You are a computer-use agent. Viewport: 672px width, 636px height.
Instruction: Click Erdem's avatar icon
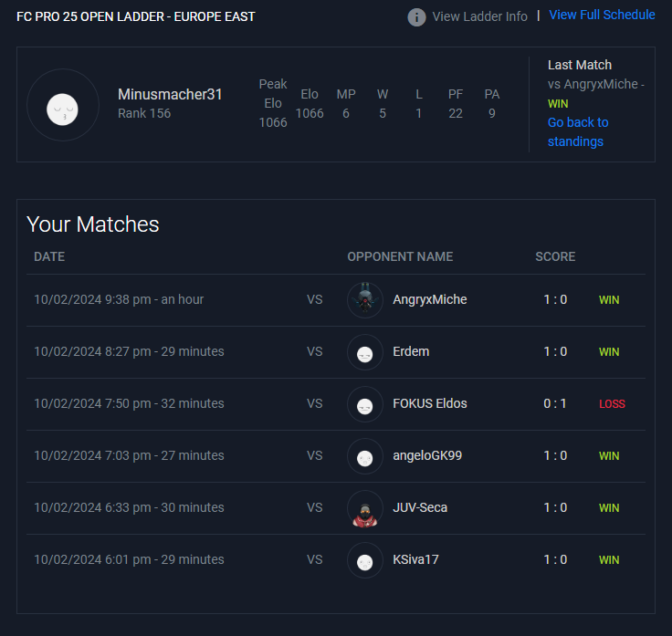(x=364, y=352)
